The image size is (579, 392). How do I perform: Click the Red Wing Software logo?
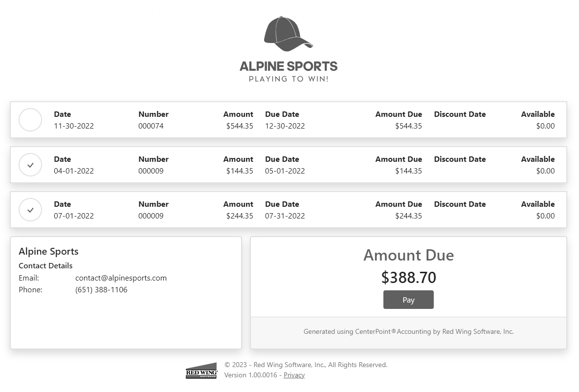201,371
